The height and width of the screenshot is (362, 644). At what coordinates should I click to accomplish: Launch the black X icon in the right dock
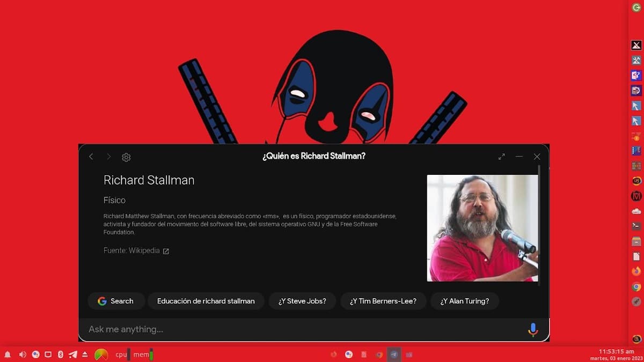(636, 46)
